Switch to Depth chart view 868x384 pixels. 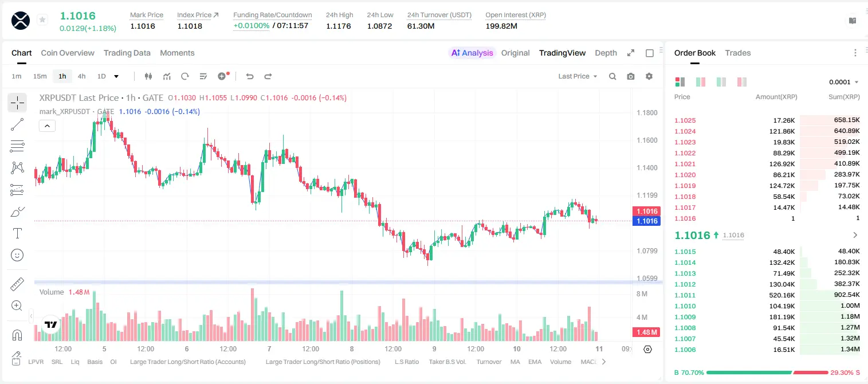(x=606, y=53)
